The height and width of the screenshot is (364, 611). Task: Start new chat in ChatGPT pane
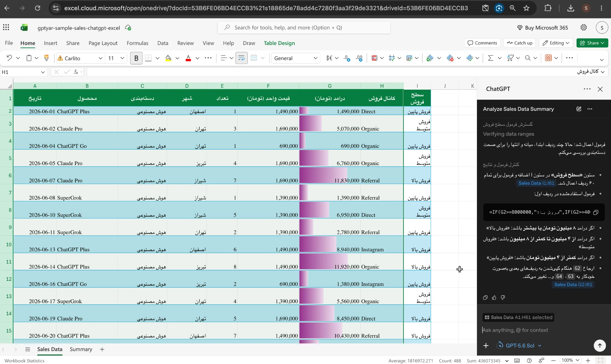pos(579,109)
